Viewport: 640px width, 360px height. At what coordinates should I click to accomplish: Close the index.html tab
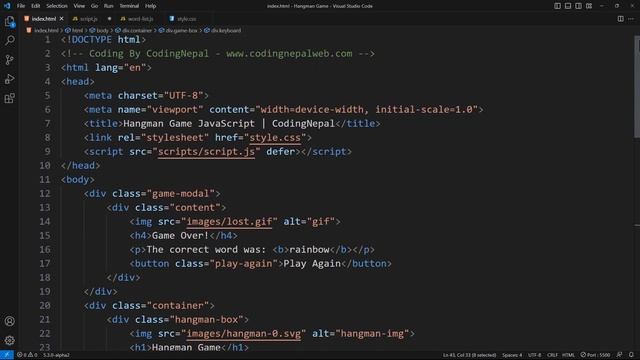(62, 19)
